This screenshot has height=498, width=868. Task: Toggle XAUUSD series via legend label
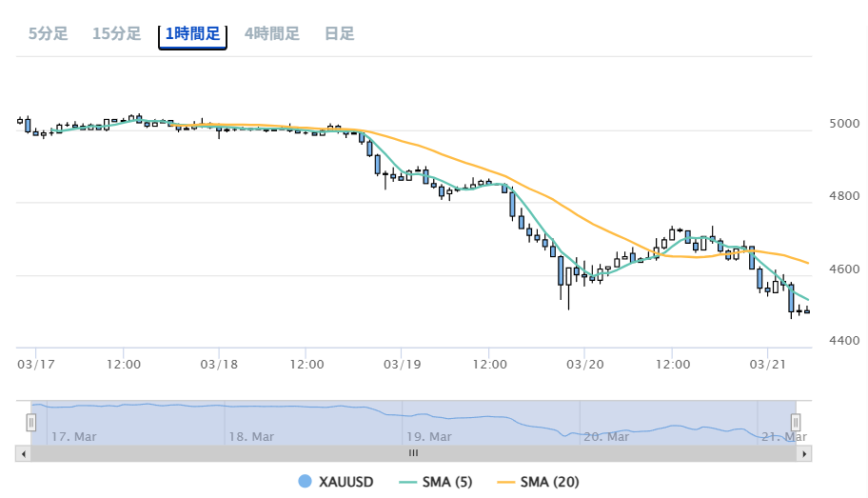pyautogui.click(x=345, y=482)
